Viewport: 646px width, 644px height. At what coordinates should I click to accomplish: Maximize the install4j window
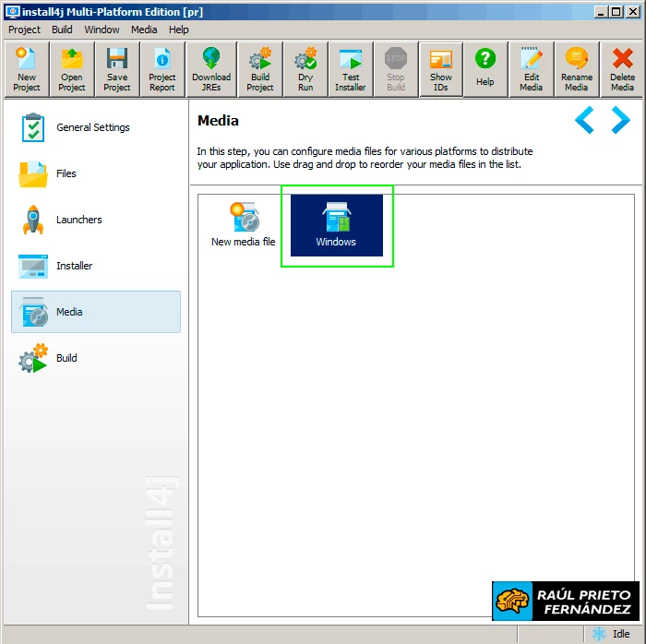616,11
